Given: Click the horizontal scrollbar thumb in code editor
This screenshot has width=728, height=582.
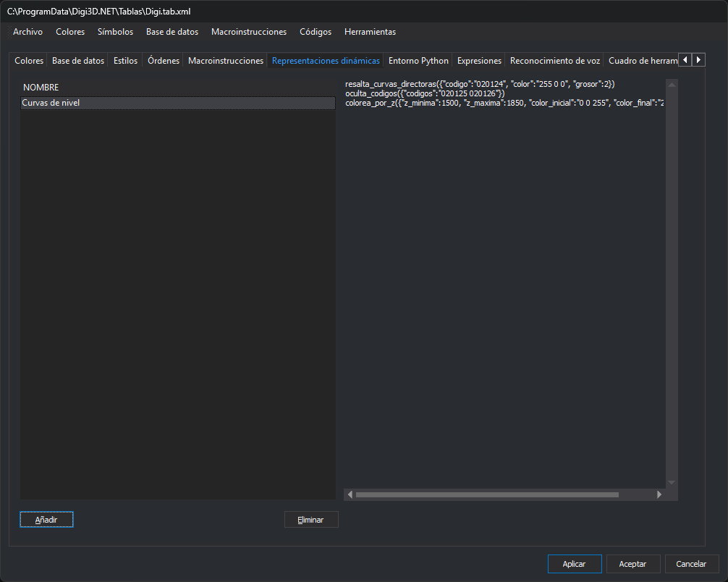Looking at the screenshot, I should (487, 494).
